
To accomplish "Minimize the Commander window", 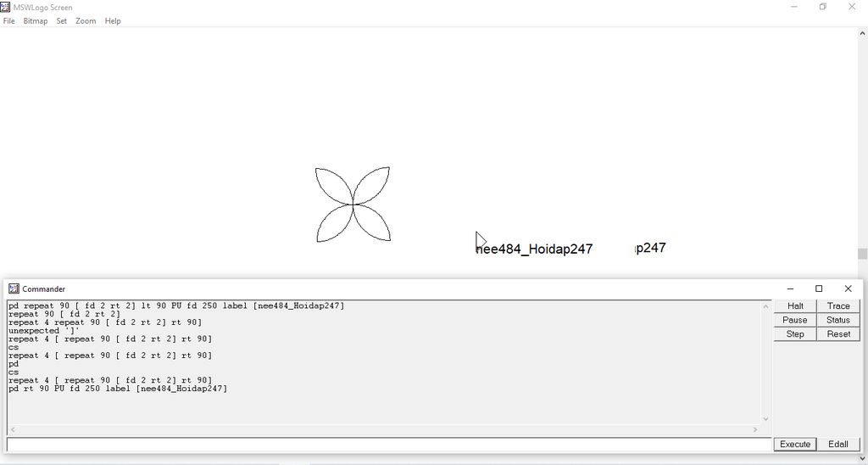I will [790, 289].
